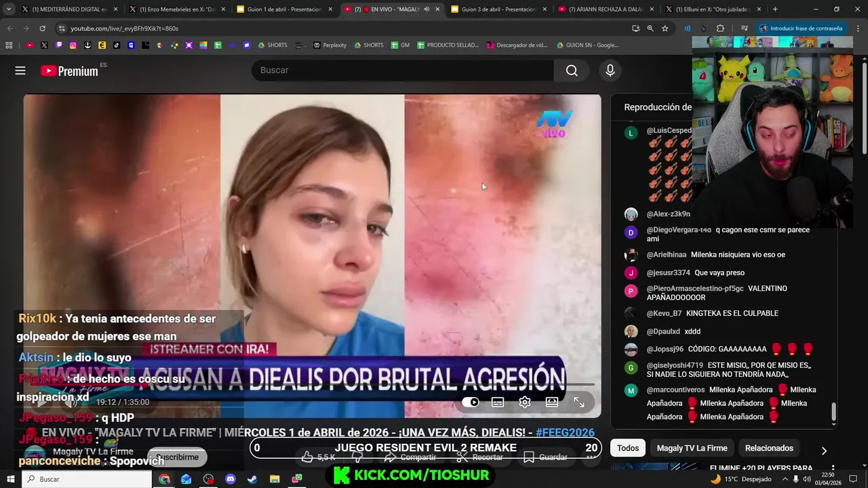Viewport: 868px width, 488px height.
Task: Go to YouTube Premium home logo
Action: coord(69,70)
